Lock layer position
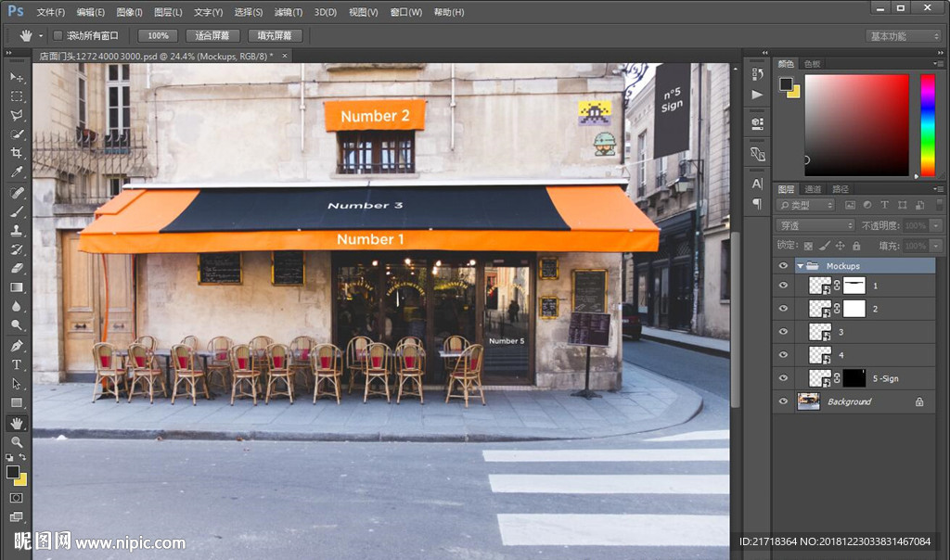950x560 pixels. click(841, 246)
